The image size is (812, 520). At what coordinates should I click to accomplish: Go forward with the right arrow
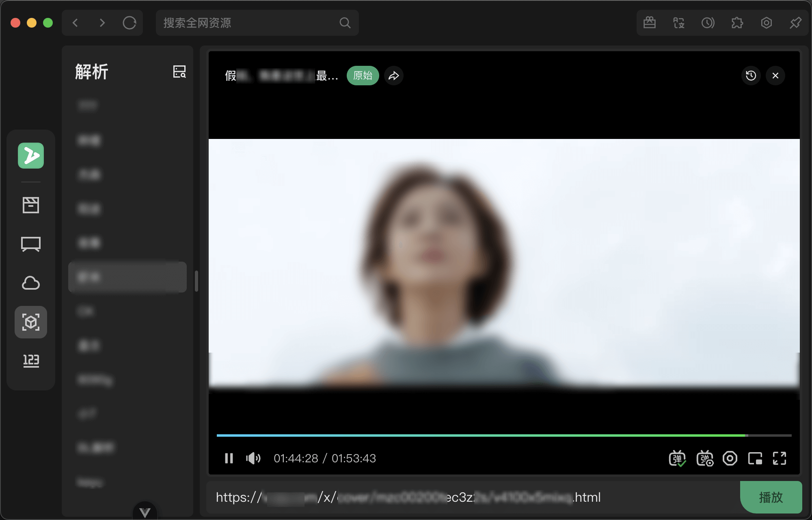click(102, 23)
